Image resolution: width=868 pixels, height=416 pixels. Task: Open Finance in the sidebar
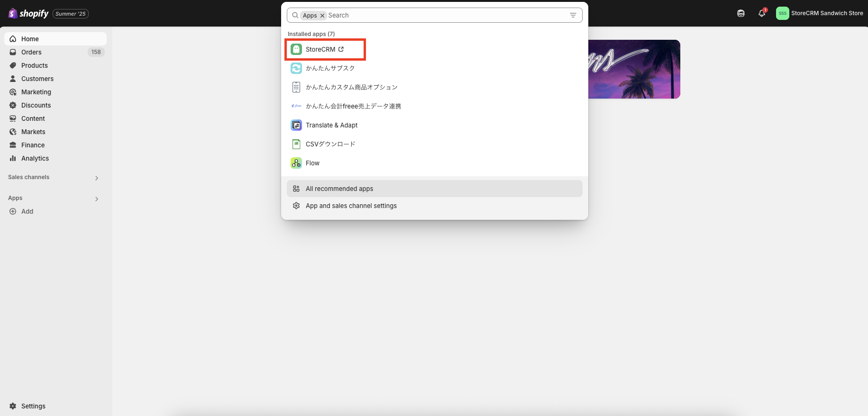click(x=55, y=145)
